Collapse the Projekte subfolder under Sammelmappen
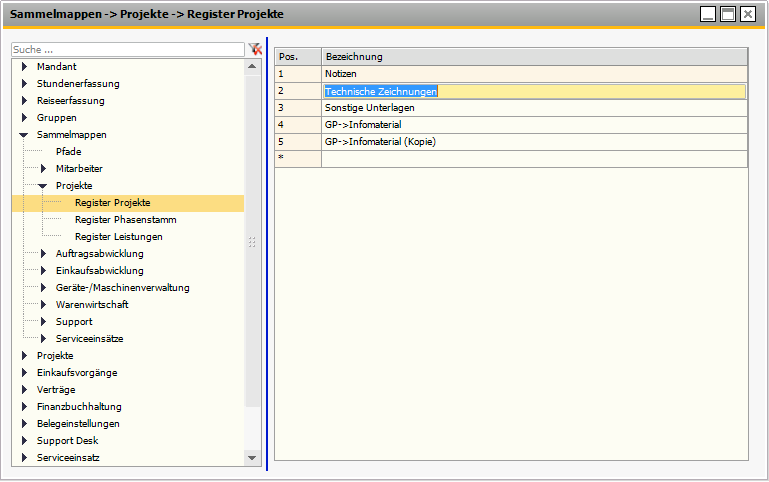 (43, 186)
